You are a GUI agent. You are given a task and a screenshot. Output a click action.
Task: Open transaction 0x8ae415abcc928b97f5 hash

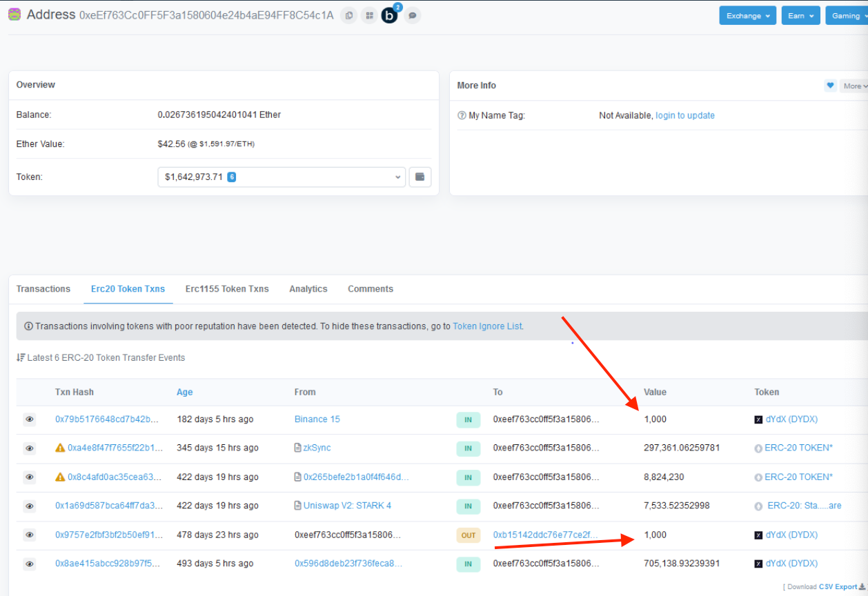108,564
